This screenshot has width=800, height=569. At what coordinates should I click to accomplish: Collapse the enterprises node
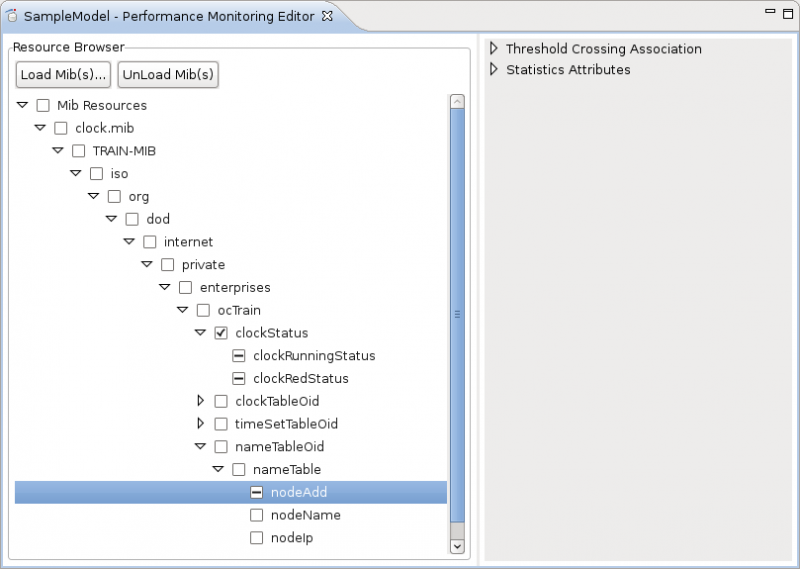(x=165, y=287)
